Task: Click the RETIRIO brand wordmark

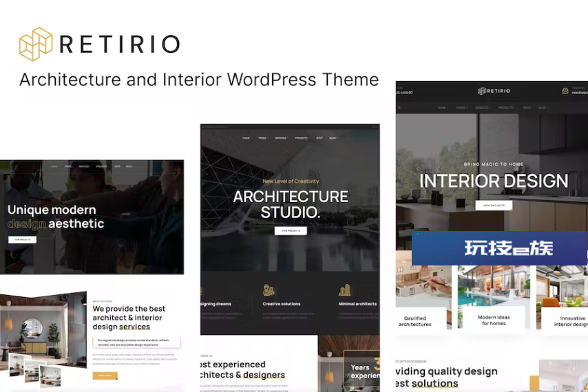Action: click(120, 44)
